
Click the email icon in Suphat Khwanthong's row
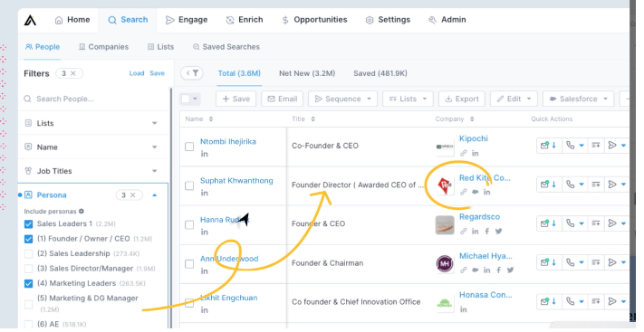tap(544, 185)
